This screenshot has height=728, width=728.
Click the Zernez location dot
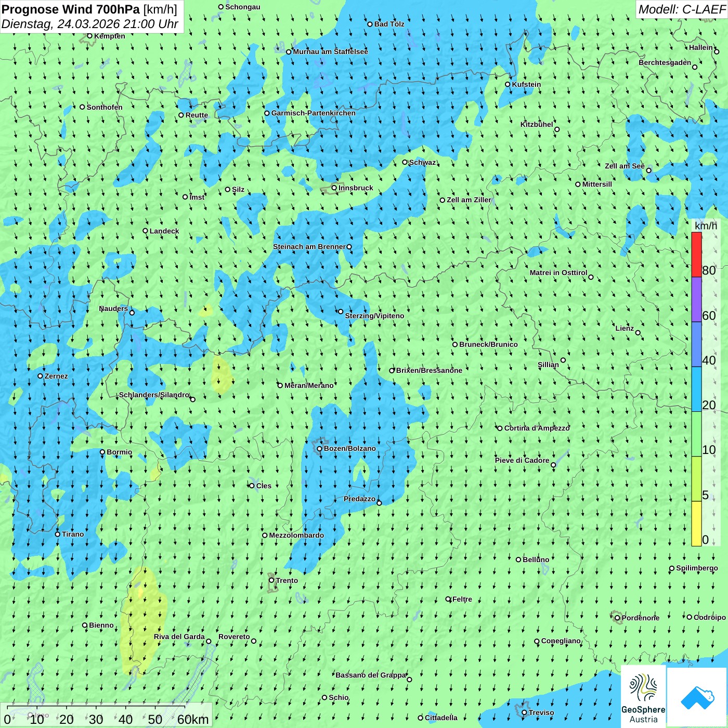[x=41, y=376]
